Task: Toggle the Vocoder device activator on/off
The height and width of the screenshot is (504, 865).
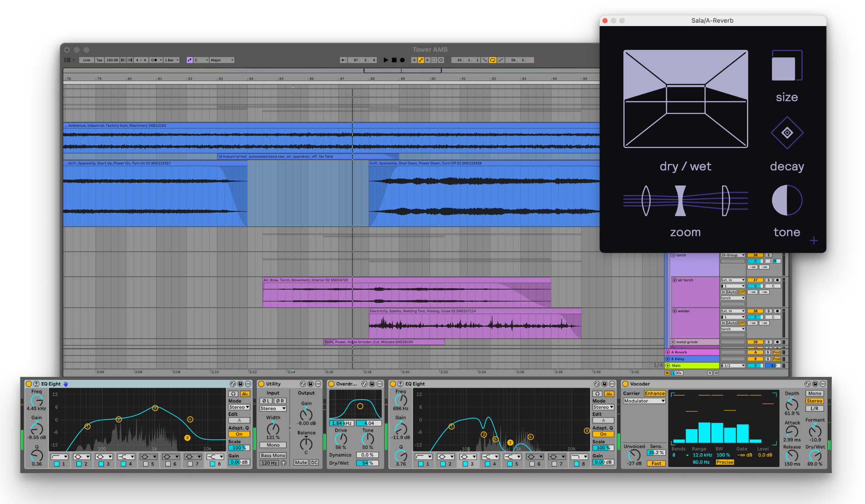Action: coord(625,384)
